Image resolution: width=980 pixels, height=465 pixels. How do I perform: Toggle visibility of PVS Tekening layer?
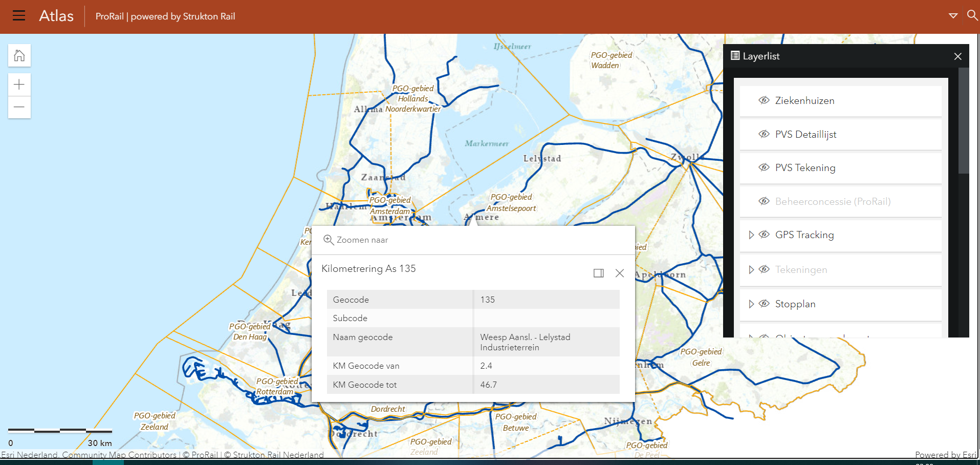[x=764, y=167]
